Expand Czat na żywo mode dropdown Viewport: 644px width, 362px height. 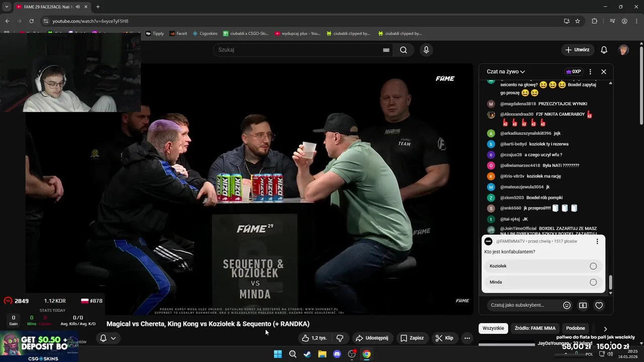pos(506,72)
